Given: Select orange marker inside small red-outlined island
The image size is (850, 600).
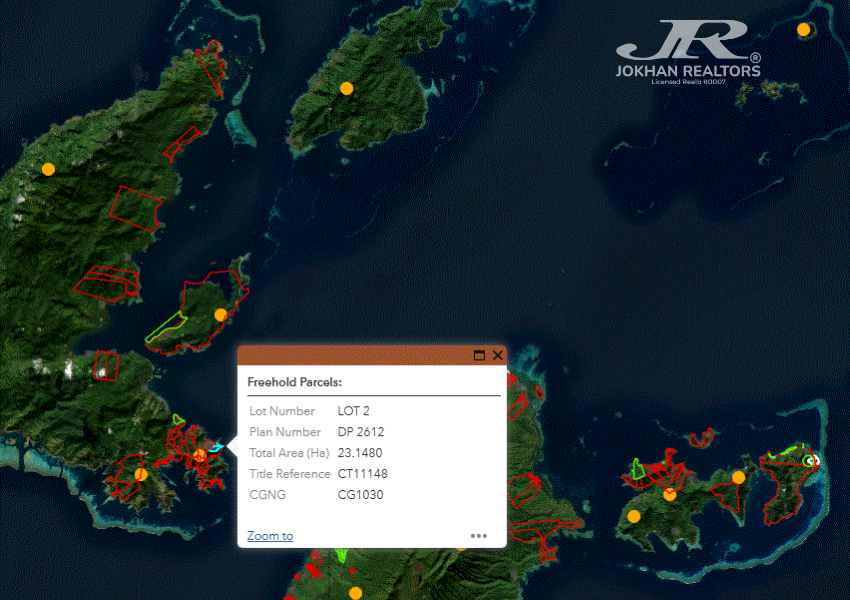Looking at the screenshot, I should point(220,315).
